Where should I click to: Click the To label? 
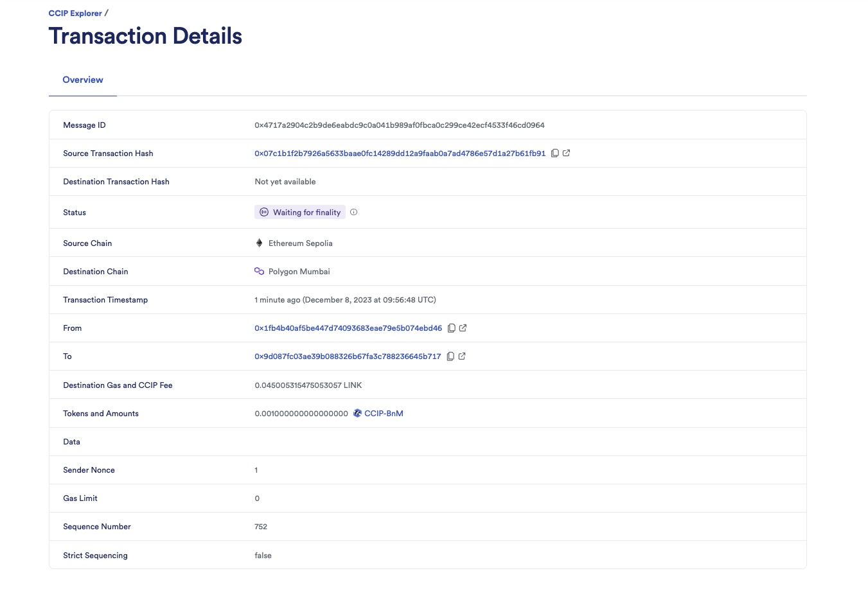point(67,356)
